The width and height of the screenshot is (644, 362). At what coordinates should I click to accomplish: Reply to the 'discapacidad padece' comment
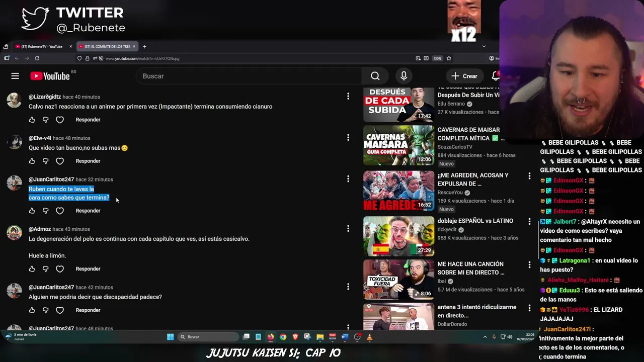coord(88,310)
